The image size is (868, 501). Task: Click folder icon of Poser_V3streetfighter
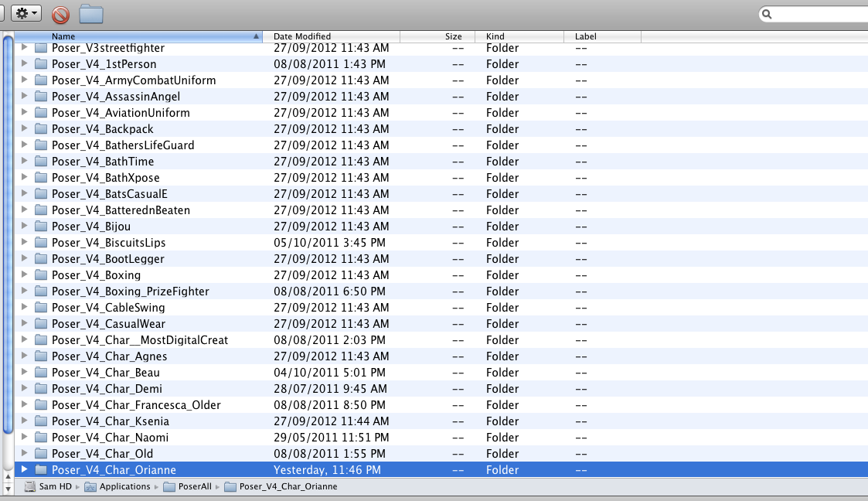pyautogui.click(x=40, y=48)
